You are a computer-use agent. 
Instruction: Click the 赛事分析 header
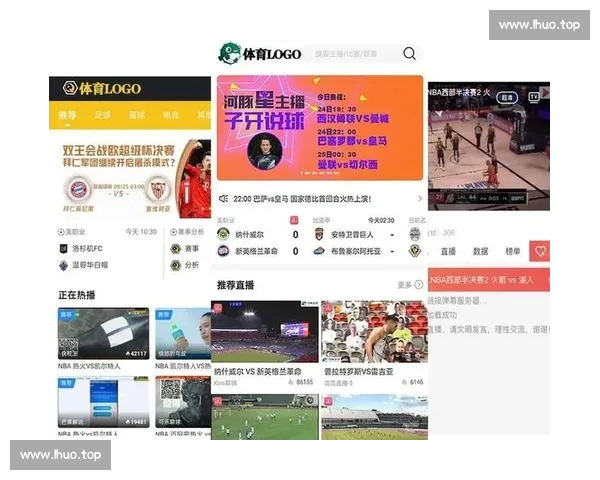click(x=187, y=232)
